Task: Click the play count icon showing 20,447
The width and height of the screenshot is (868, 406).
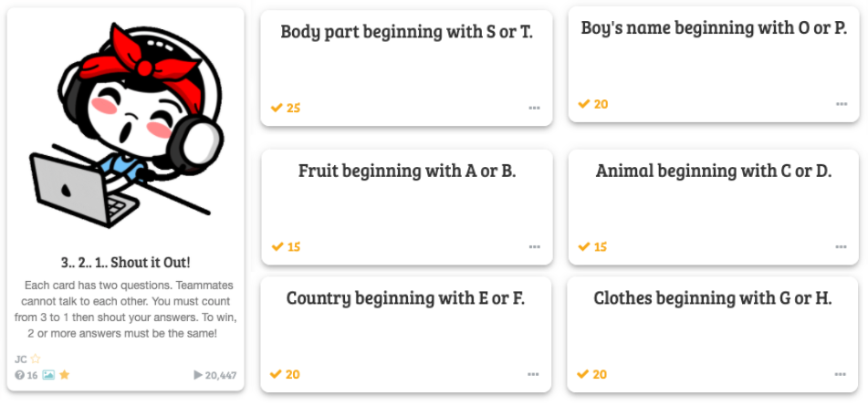Action: click(198, 375)
